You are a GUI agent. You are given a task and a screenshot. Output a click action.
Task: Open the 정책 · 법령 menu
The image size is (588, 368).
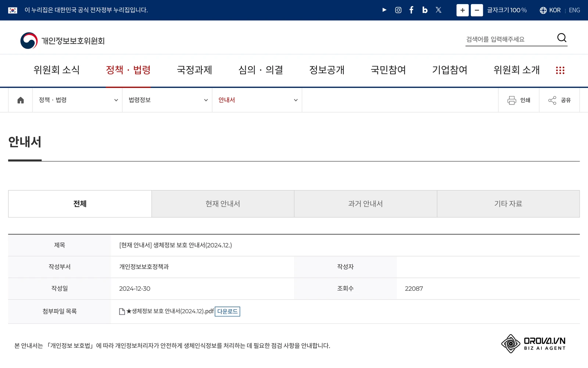pos(128,70)
